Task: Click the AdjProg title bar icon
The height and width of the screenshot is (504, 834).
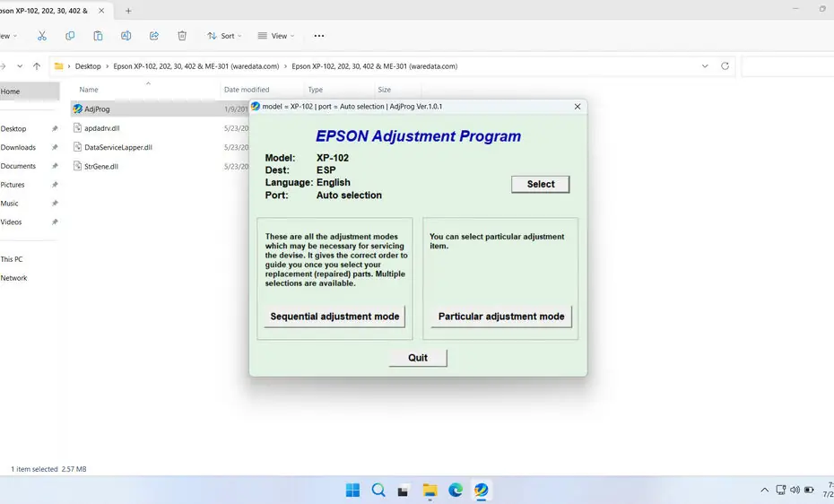Action: 256,107
